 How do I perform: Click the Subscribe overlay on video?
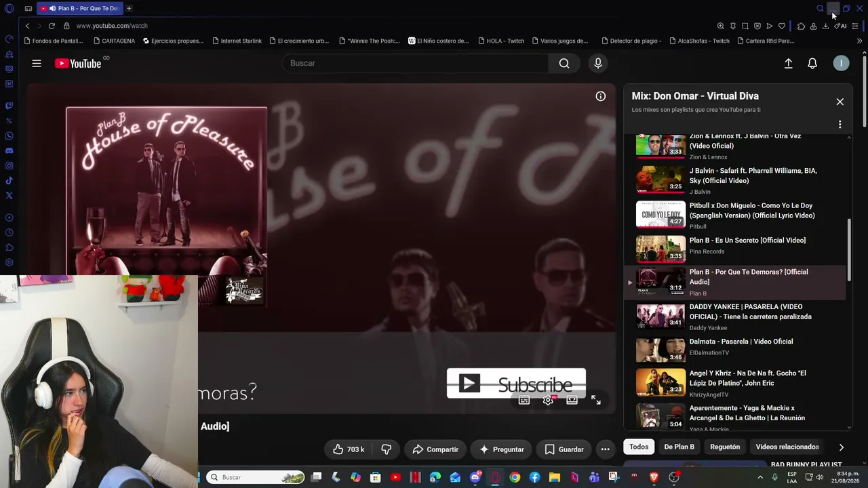click(516, 384)
